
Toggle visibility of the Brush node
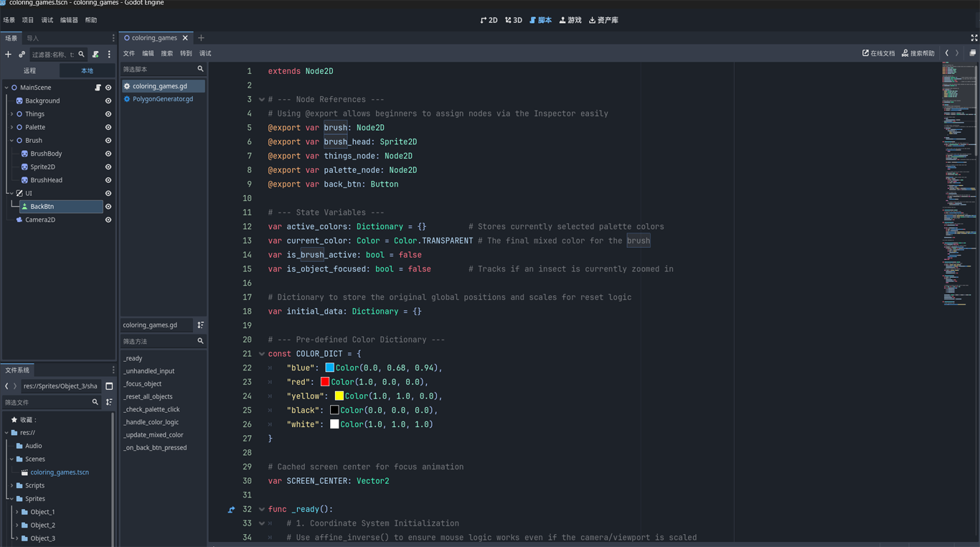pyautogui.click(x=108, y=141)
